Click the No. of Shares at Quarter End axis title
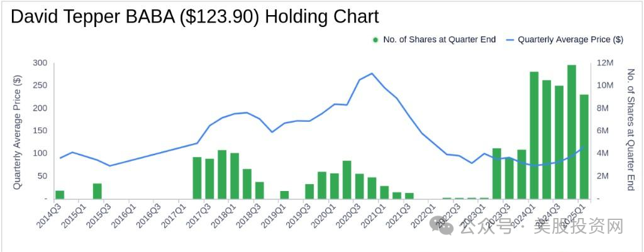This screenshot has height=252, width=644. click(x=631, y=129)
